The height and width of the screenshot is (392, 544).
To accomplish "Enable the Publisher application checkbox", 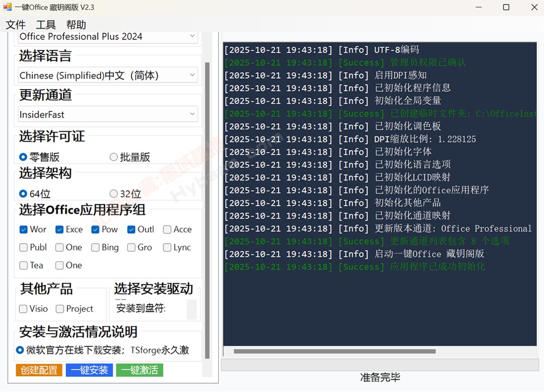I will point(24,247).
